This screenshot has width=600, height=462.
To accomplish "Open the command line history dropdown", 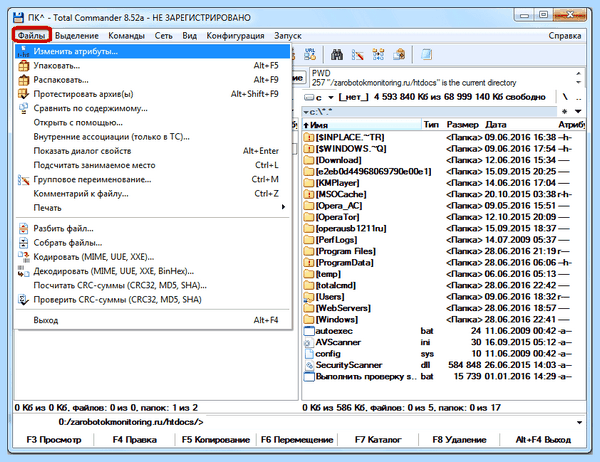I will pyautogui.click(x=579, y=422).
